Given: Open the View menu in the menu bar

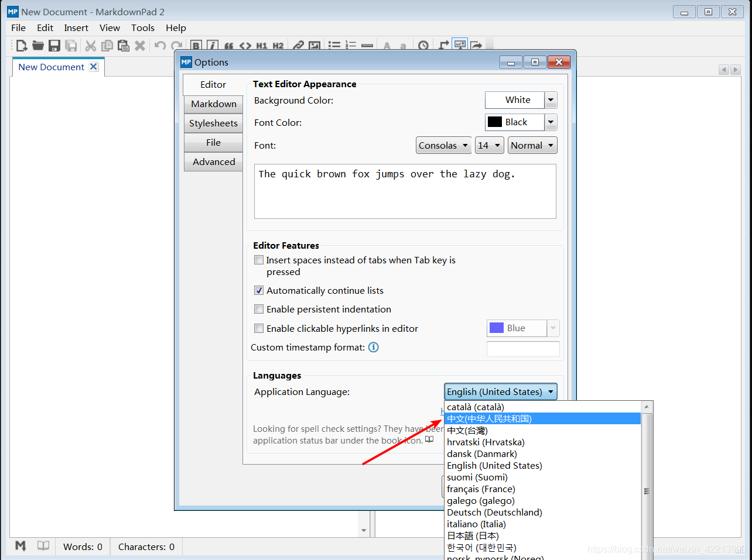Looking at the screenshot, I should click(x=110, y=28).
